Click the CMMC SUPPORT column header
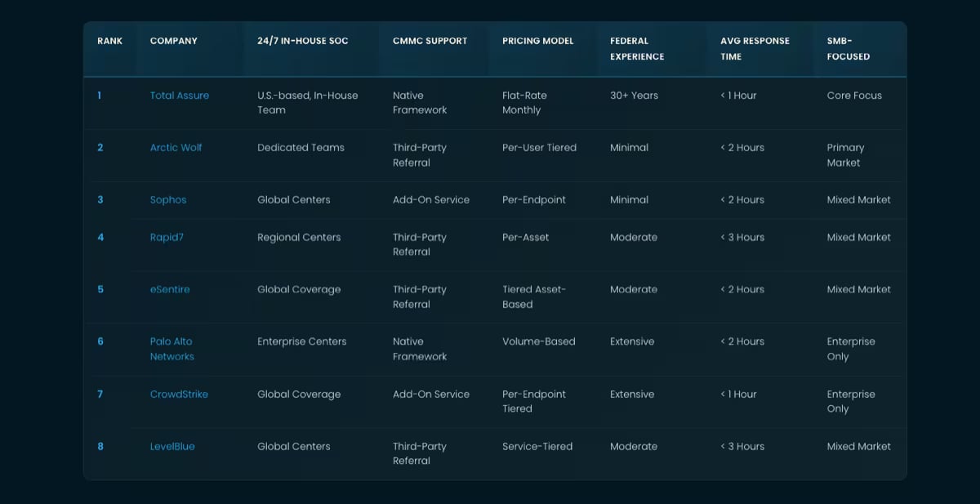The image size is (980, 504). (x=430, y=41)
